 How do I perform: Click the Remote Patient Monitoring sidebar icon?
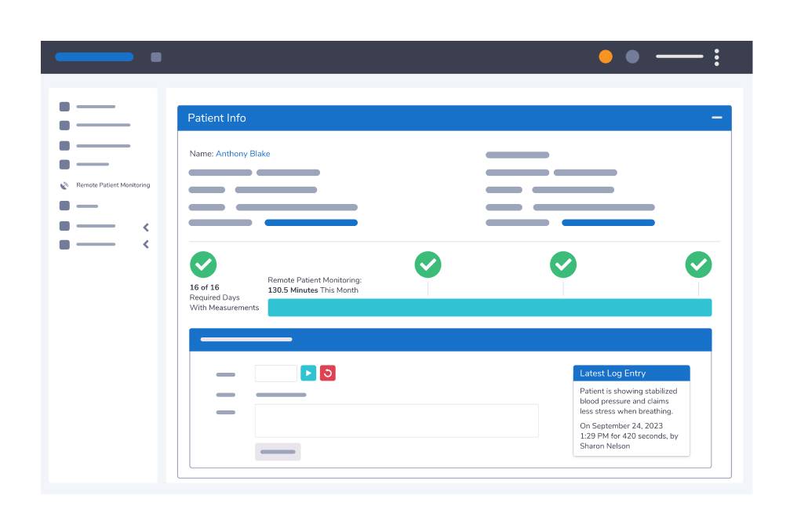click(x=64, y=186)
